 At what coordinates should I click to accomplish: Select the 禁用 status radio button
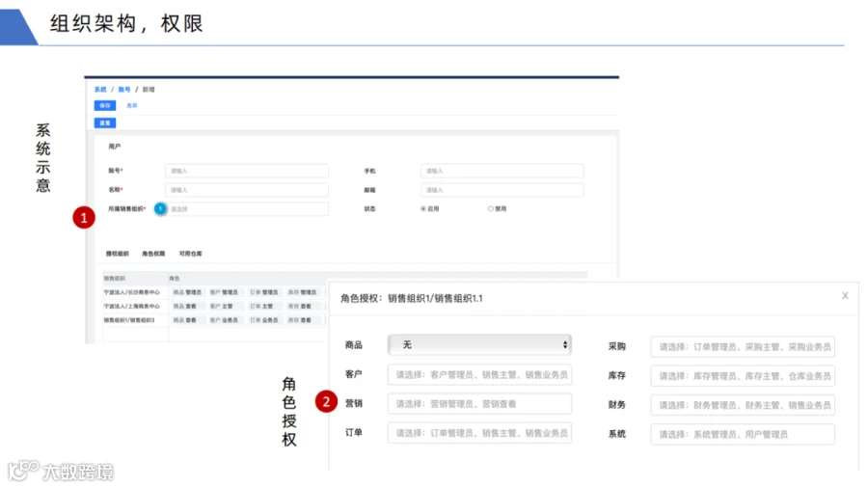(x=490, y=208)
